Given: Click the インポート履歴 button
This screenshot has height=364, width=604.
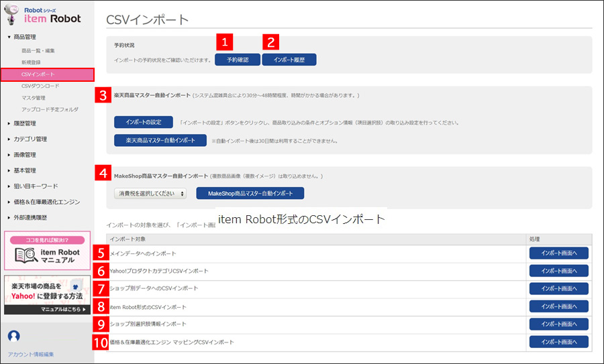Looking at the screenshot, I should coord(289,60).
